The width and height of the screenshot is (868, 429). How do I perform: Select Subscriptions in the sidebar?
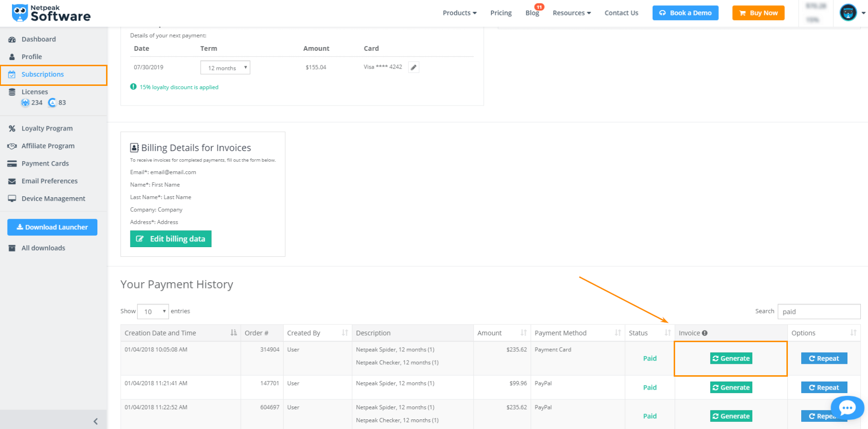[43, 74]
